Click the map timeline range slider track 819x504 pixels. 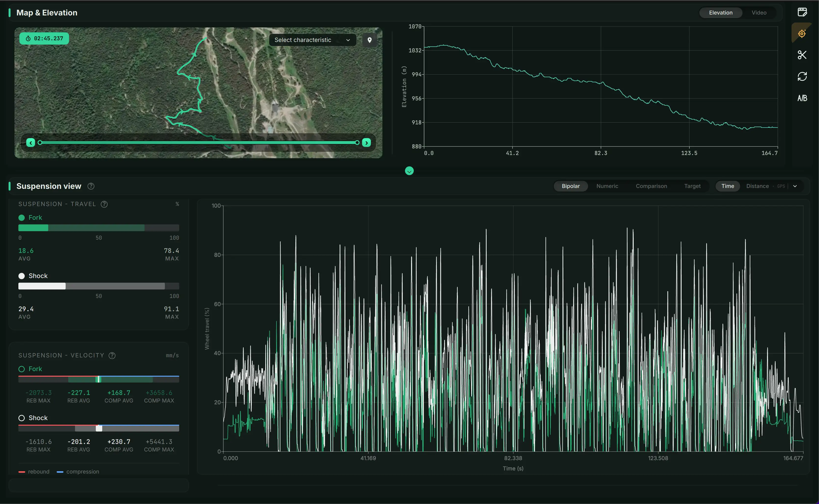(199, 143)
